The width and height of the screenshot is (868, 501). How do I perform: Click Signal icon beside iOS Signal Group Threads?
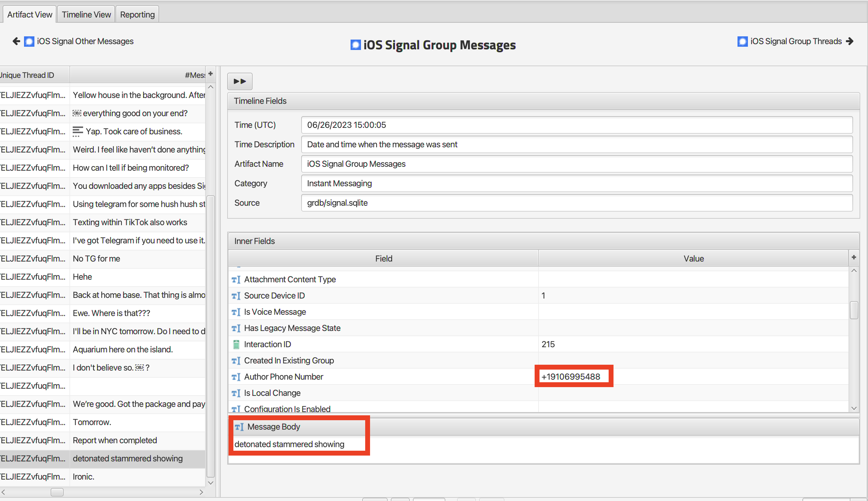(742, 41)
